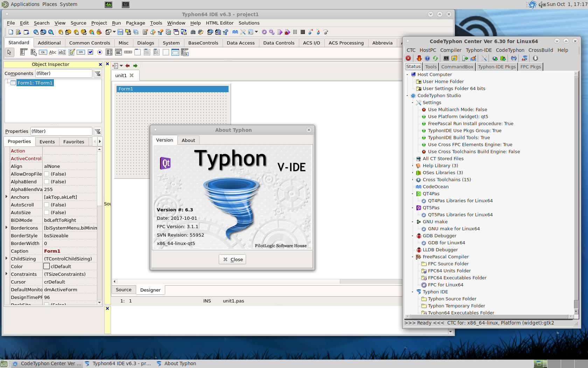
Task: Click the Pause icon in Typhon toolbar
Action: click(295, 32)
